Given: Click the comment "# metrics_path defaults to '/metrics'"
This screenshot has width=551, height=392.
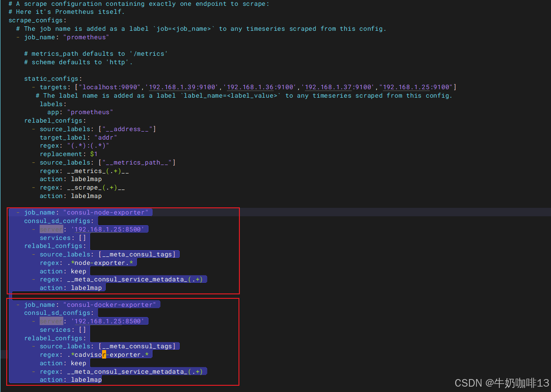Looking at the screenshot, I should click(96, 54).
